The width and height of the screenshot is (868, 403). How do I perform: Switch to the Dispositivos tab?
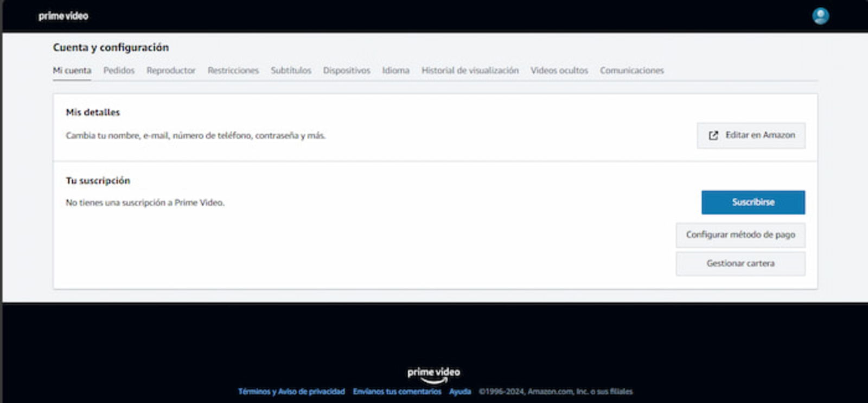pos(347,70)
